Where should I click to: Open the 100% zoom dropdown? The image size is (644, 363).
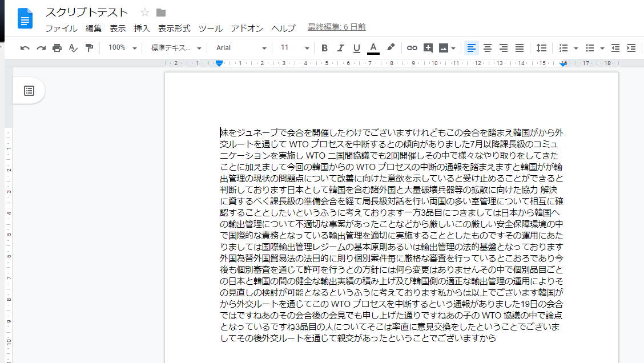tap(122, 47)
